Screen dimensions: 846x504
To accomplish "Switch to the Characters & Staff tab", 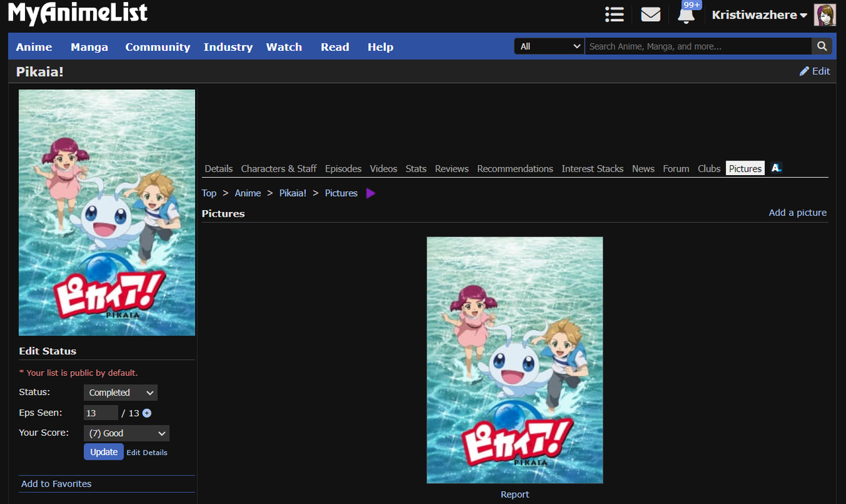I will point(279,168).
